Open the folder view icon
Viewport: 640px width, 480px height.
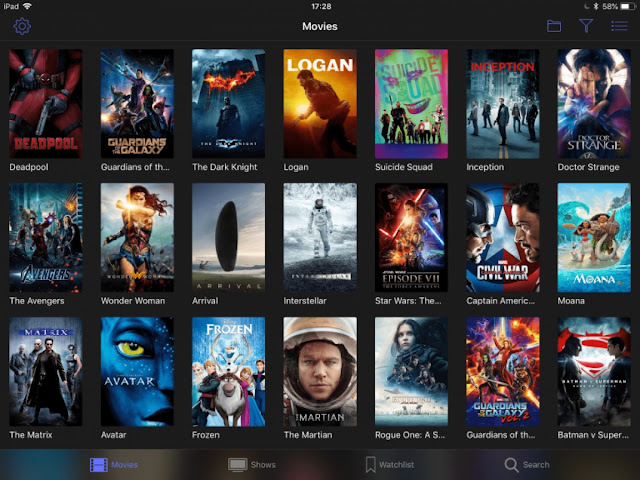coord(554,26)
